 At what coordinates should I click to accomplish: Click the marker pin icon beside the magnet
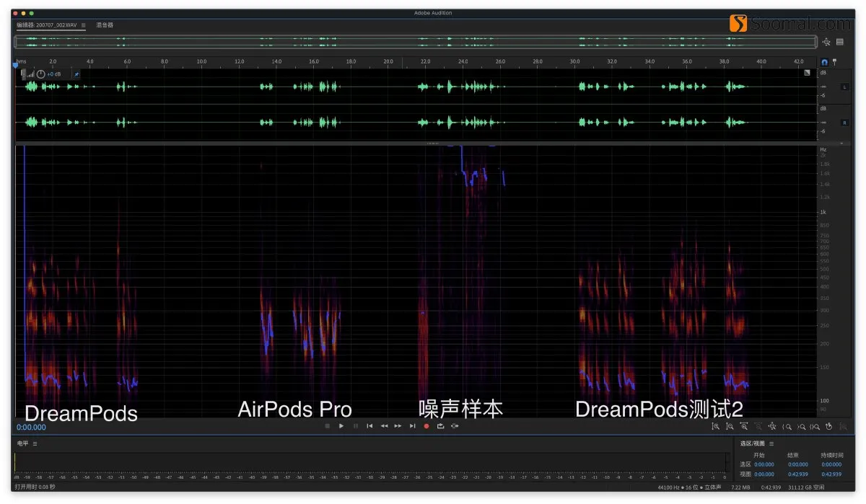click(835, 62)
